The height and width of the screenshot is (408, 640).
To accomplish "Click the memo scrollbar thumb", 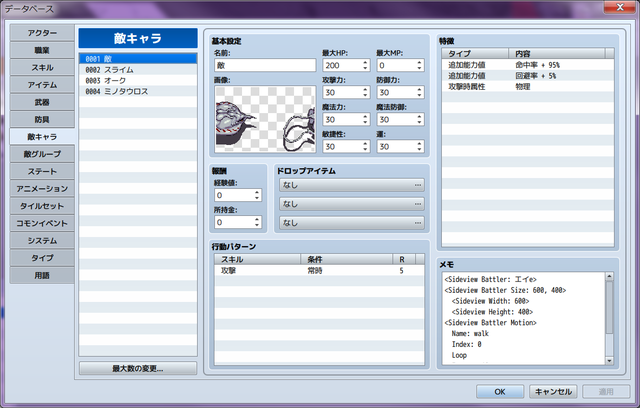I will click(x=609, y=307).
